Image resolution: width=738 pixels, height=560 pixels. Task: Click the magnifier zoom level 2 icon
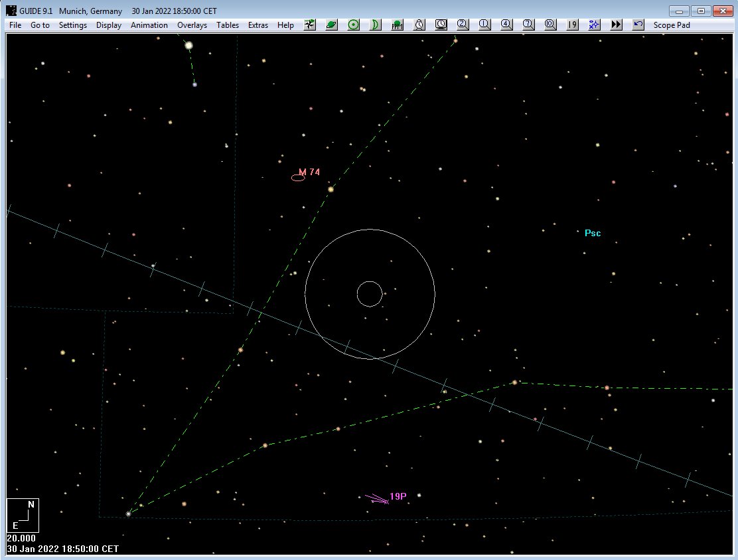click(x=463, y=25)
